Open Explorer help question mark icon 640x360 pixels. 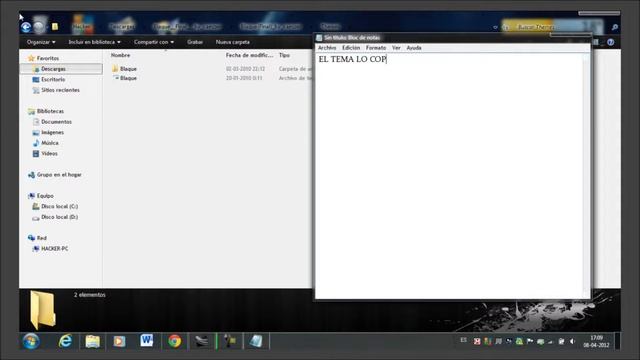tap(611, 42)
